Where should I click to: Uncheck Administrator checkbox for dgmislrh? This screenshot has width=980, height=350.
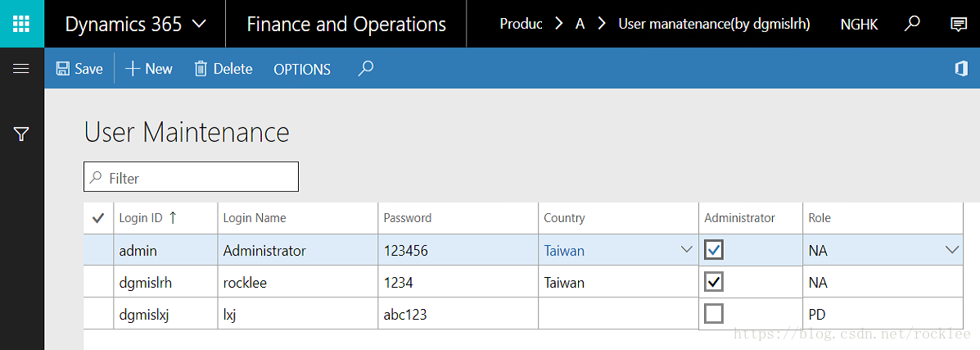point(714,282)
